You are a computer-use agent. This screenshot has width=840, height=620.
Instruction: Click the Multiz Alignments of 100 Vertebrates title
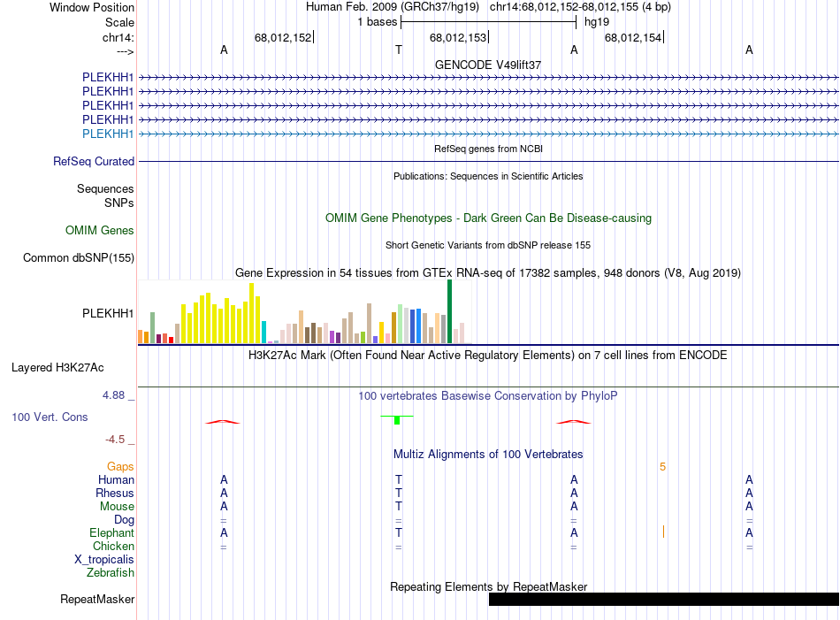(x=488, y=455)
